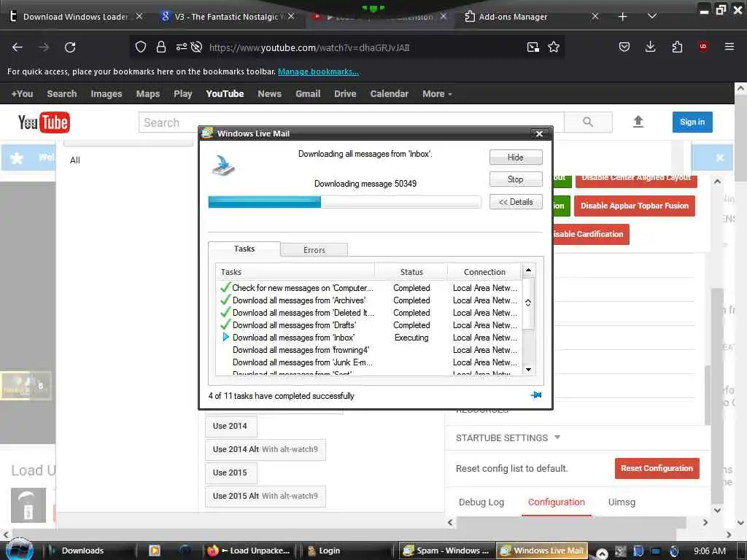This screenshot has width=747, height=560.
Task: Open the Uimsg tab
Action: pos(622,502)
